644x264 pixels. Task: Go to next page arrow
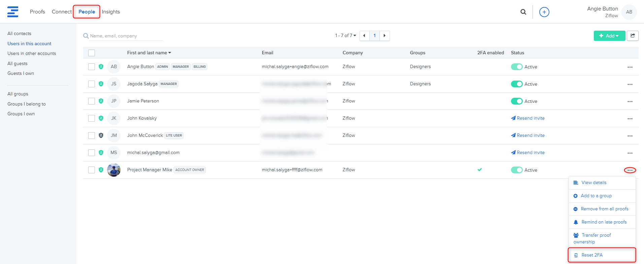384,36
